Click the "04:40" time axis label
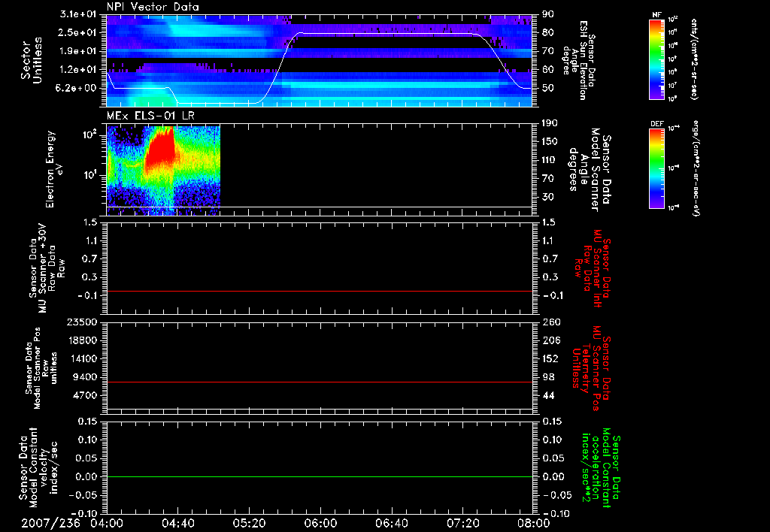The image size is (770, 532). 178,523
